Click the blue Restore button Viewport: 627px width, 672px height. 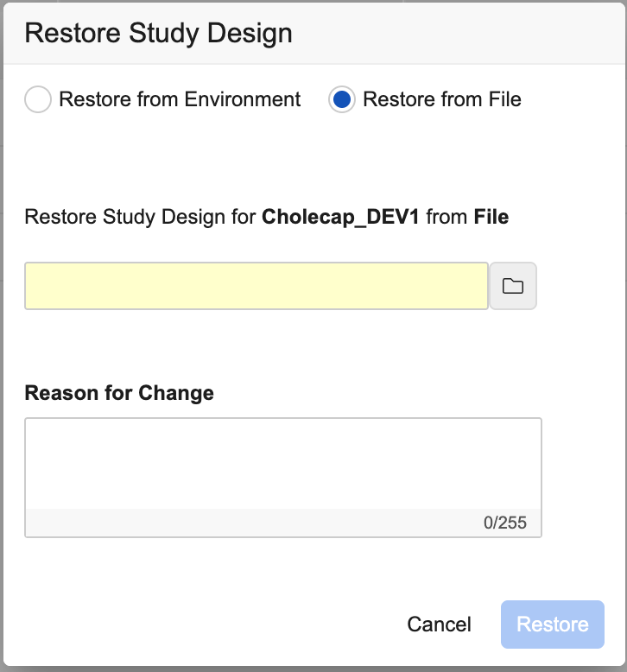(x=553, y=624)
